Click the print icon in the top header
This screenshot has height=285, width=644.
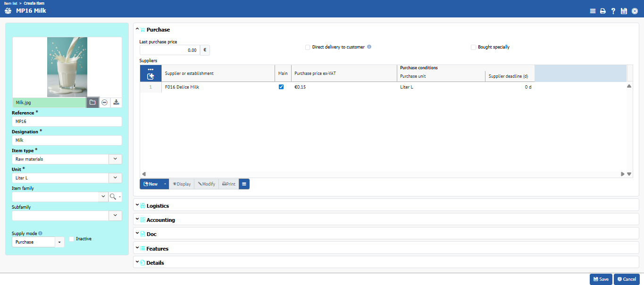coord(602,11)
